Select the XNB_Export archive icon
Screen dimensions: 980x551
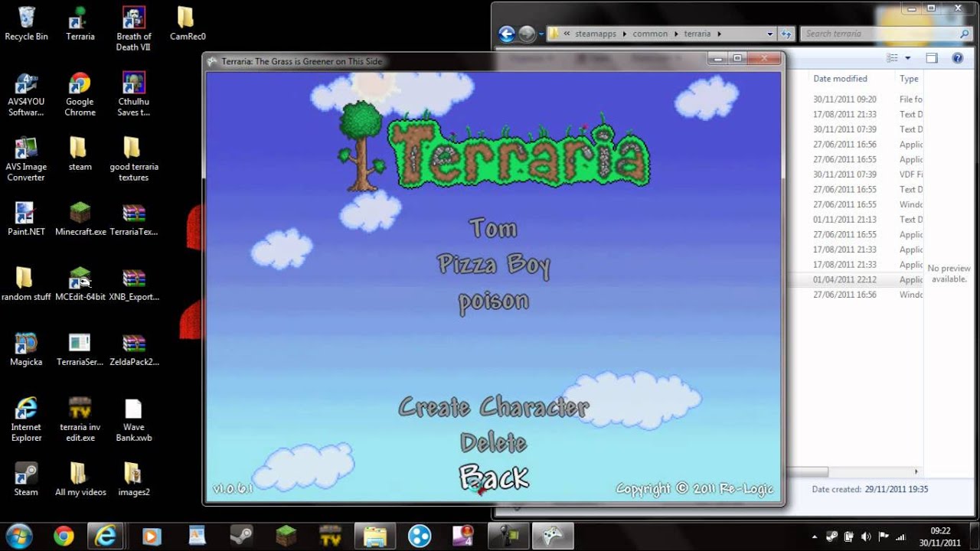tap(133, 284)
